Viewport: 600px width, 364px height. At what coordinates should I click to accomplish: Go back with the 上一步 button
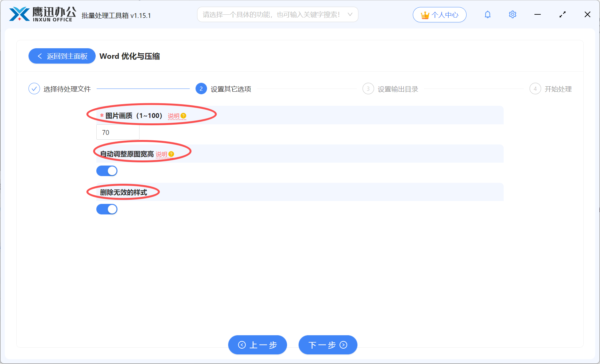pos(257,345)
